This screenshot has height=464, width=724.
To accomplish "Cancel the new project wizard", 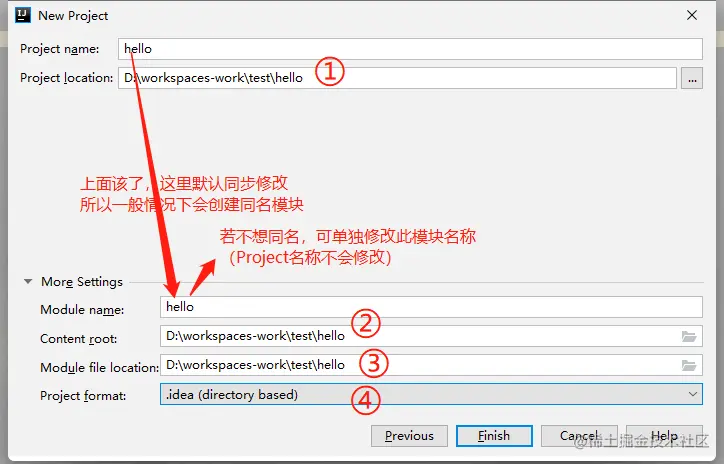I will (579, 436).
